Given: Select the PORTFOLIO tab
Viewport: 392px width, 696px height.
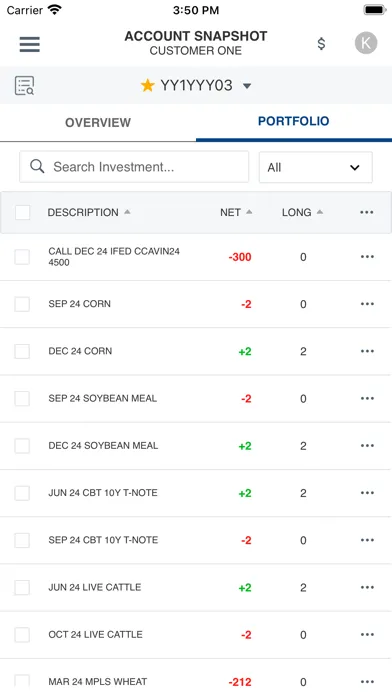Looking at the screenshot, I should pyautogui.click(x=293, y=121).
